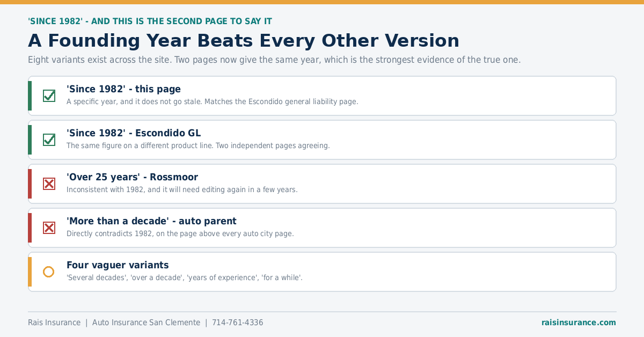Viewport: 644px width, 337px height.
Task: Select the "'More than a decade' - auto parent" title
Action: [x=151, y=221]
